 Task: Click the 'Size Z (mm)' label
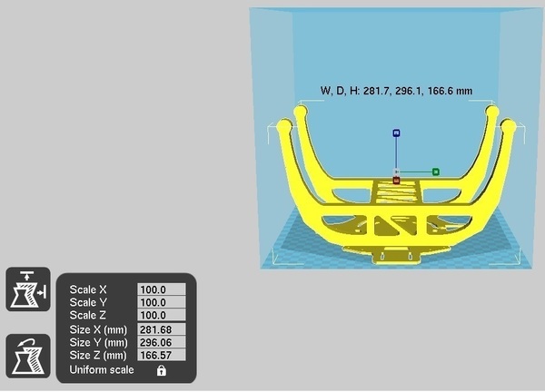click(98, 355)
